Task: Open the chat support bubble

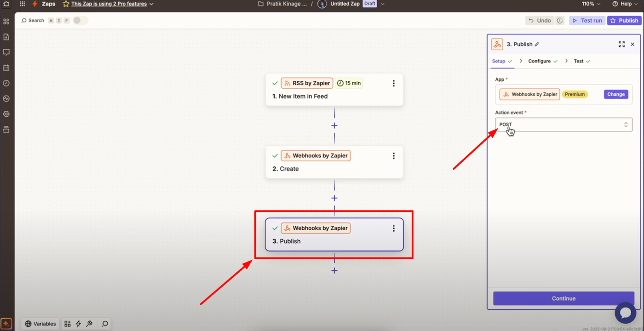Action: click(626, 313)
